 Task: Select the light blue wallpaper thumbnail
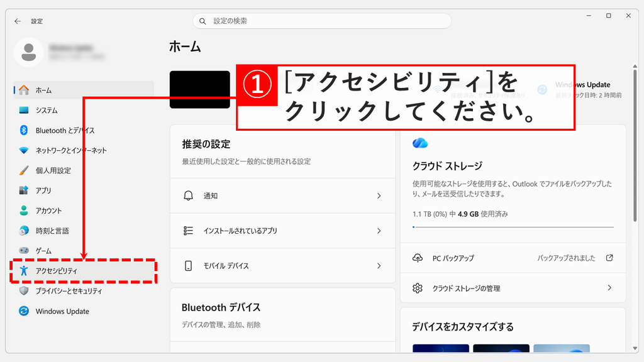point(562,348)
